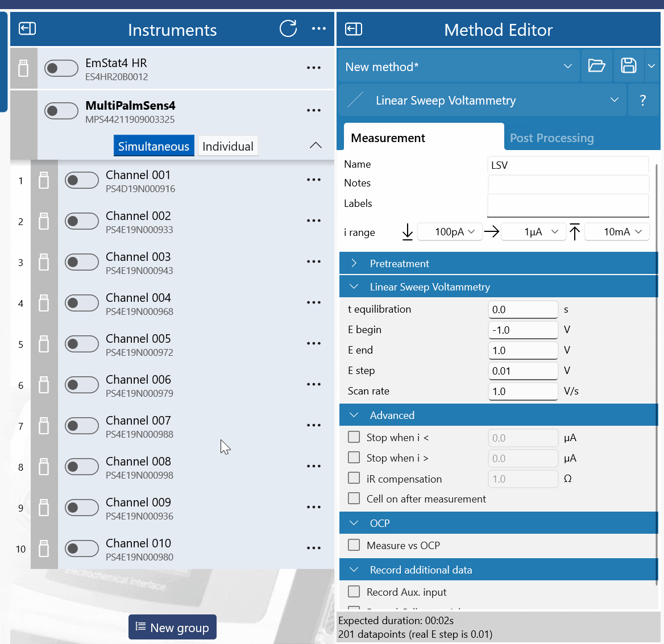Save the current method
664x644 pixels.
tap(628, 66)
